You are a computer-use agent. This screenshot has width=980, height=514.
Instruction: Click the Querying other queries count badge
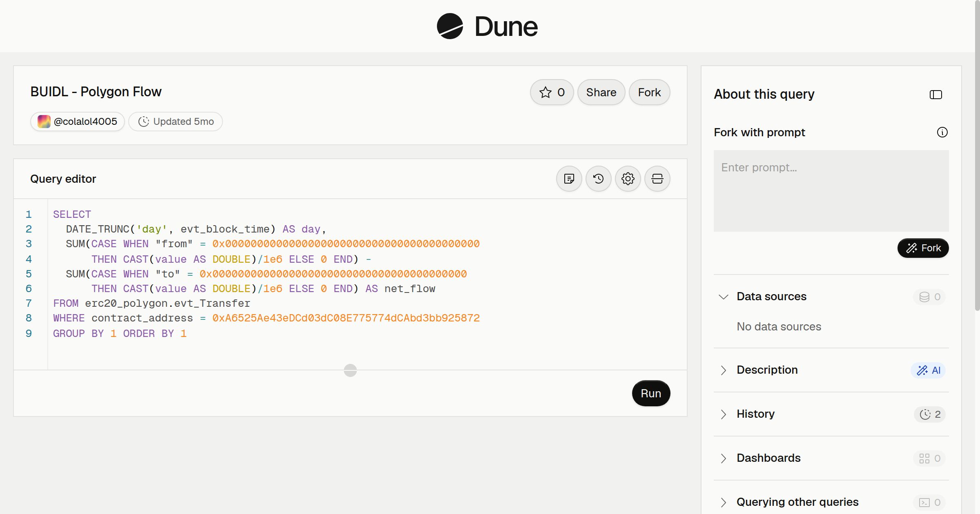pos(929,503)
